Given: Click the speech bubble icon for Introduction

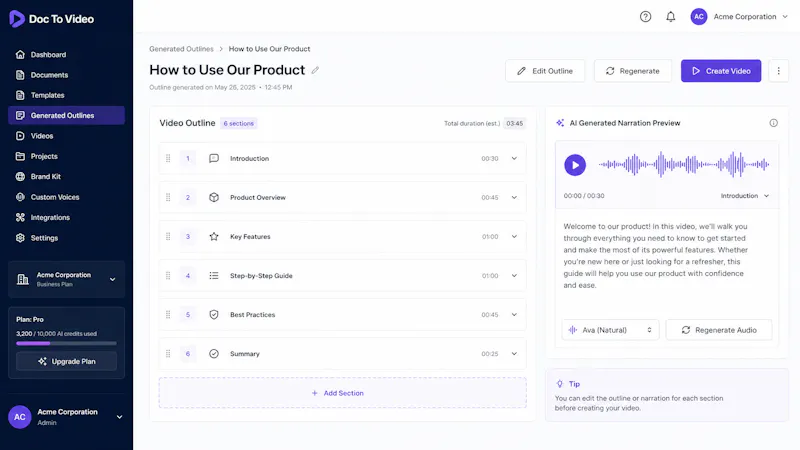Looking at the screenshot, I should pyautogui.click(x=214, y=159).
